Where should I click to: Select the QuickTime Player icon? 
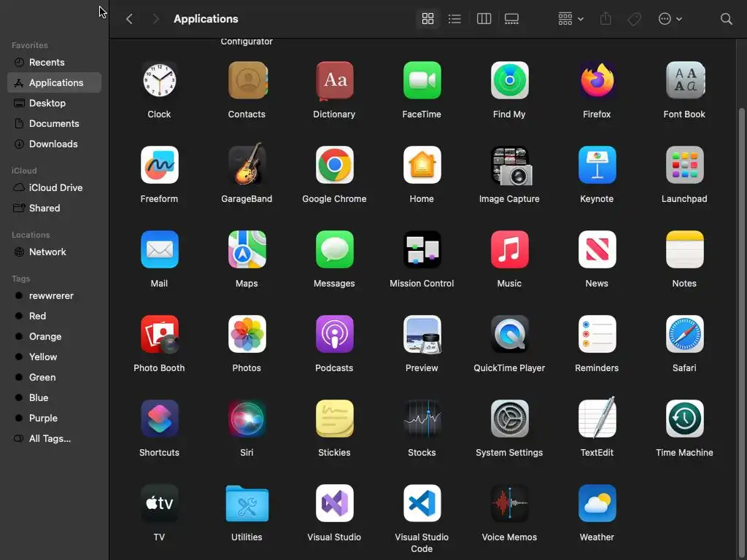(x=509, y=334)
